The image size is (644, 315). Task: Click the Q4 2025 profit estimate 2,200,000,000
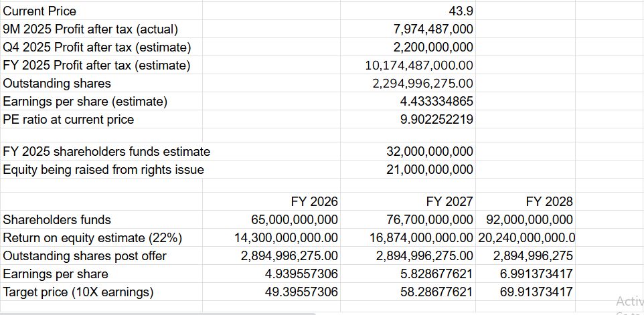click(x=432, y=47)
